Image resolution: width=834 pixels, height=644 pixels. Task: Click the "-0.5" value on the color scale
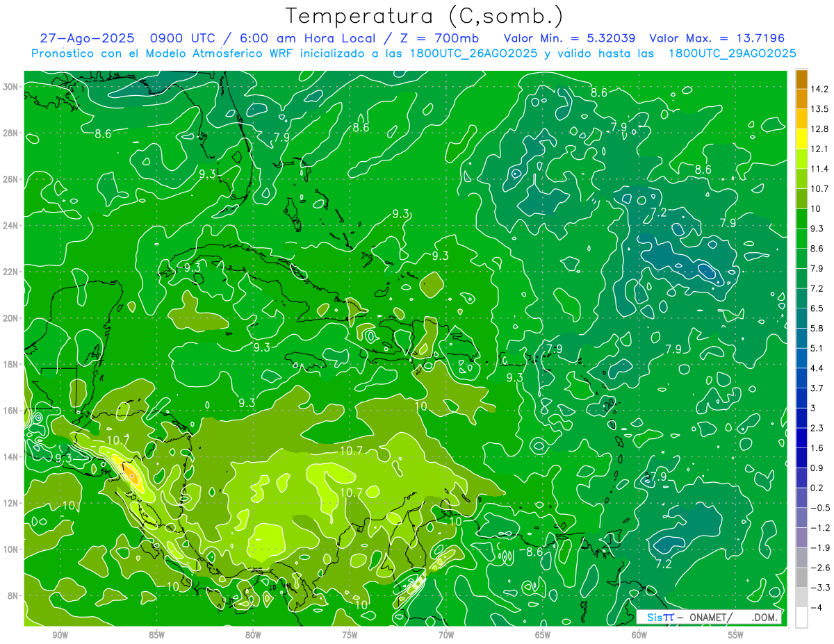(x=819, y=508)
